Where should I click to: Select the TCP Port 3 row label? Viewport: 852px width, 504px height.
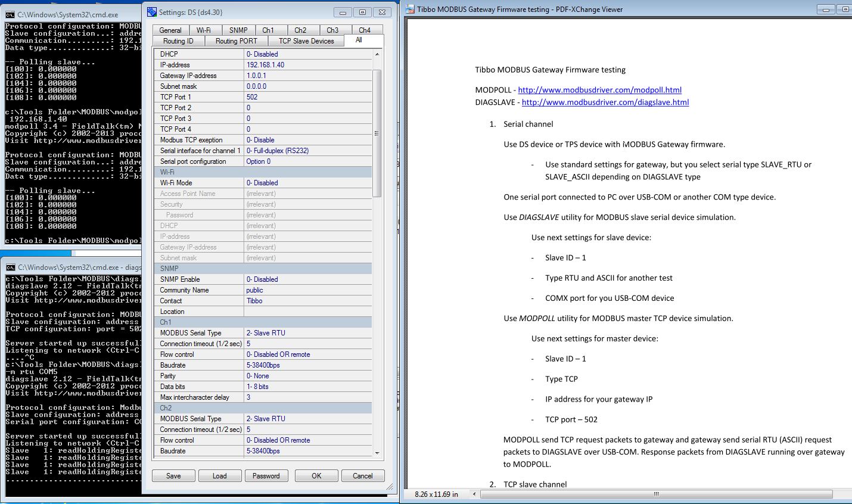(x=176, y=119)
